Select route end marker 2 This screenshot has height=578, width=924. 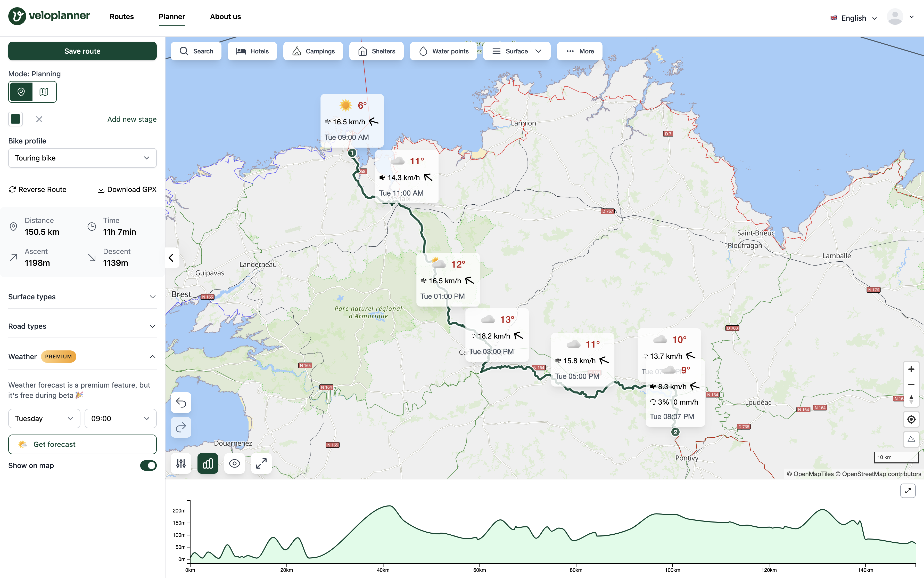[x=675, y=432]
